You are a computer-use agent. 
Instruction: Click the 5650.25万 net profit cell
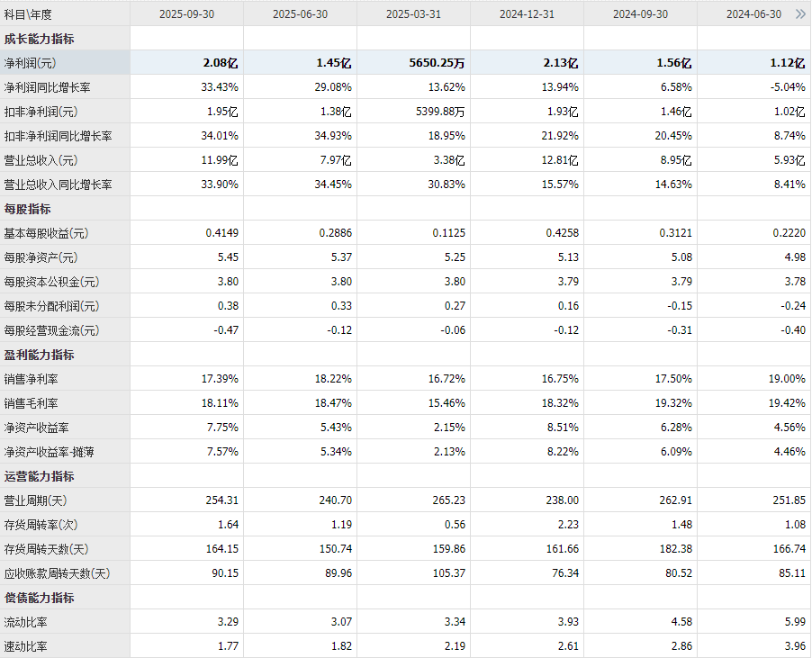[436, 63]
